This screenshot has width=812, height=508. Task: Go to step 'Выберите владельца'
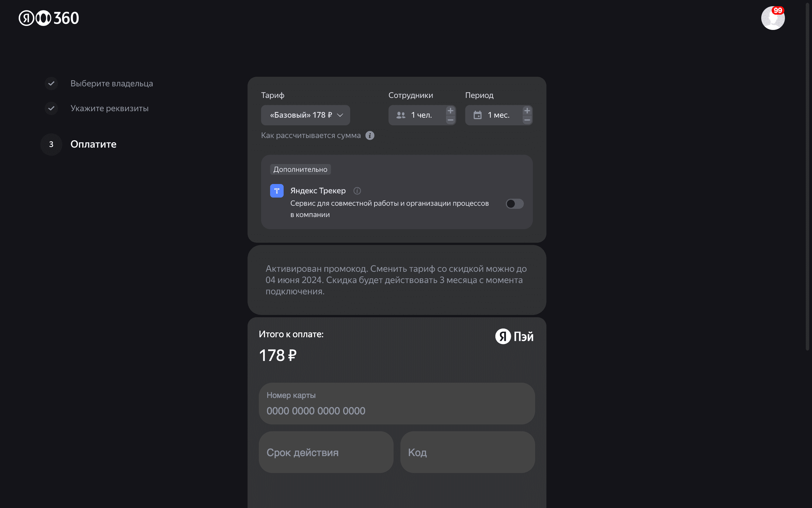click(112, 83)
